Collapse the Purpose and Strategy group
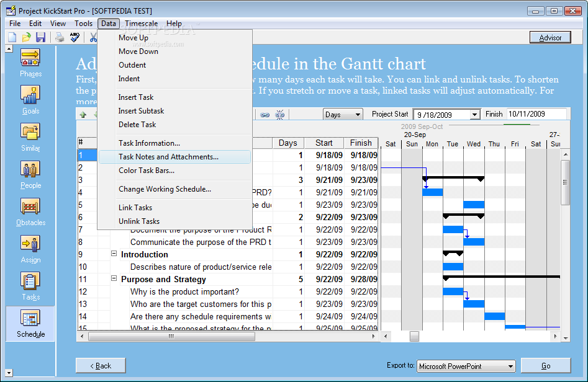Image resolution: width=588 pixels, height=382 pixels. point(114,278)
